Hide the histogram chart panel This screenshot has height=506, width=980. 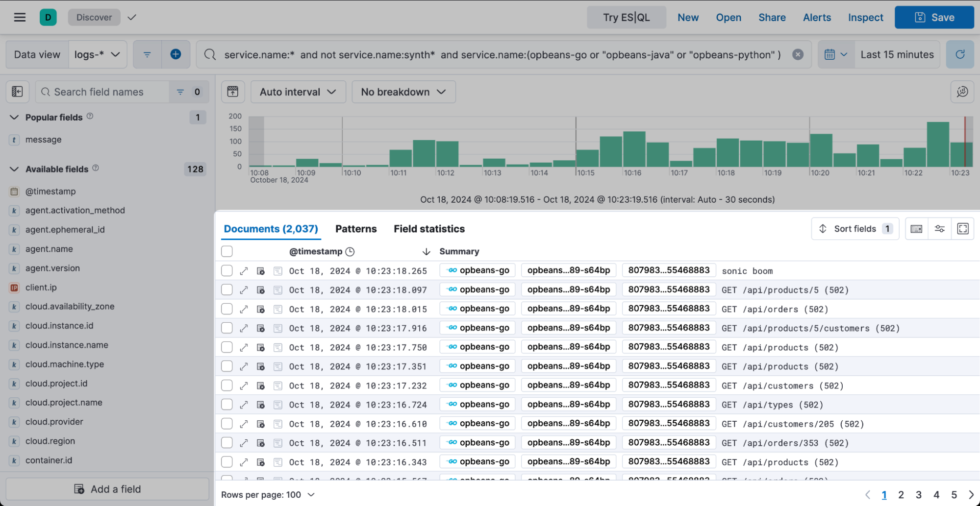[x=233, y=92]
